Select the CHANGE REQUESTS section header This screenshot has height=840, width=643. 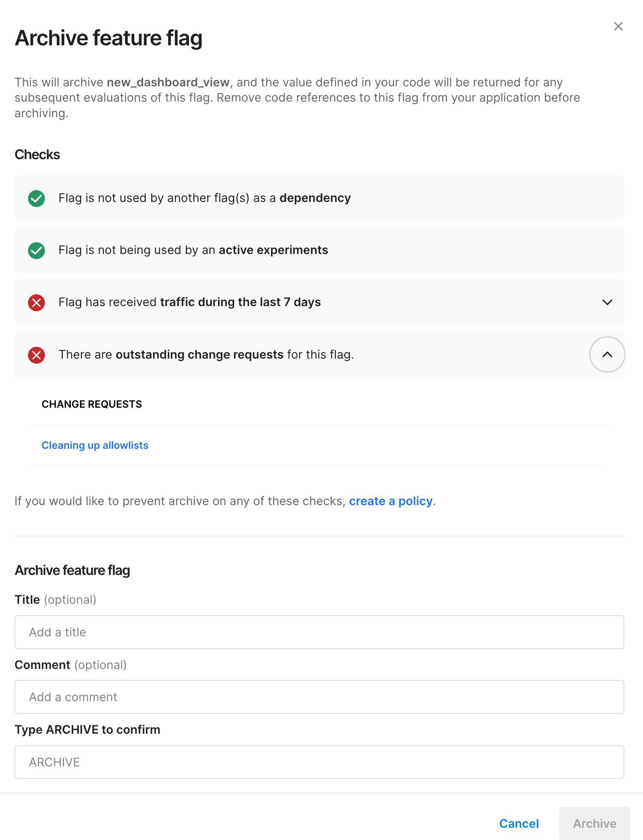(x=91, y=404)
